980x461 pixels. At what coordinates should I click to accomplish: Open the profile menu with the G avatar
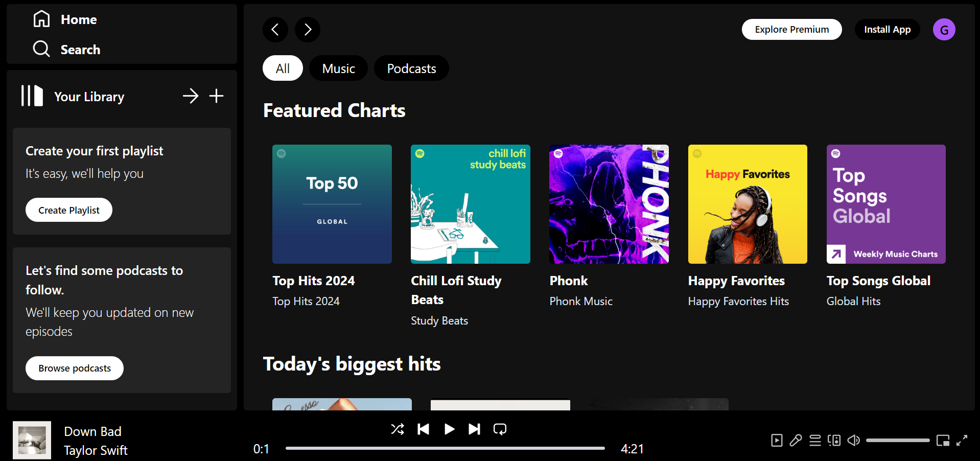tap(944, 30)
